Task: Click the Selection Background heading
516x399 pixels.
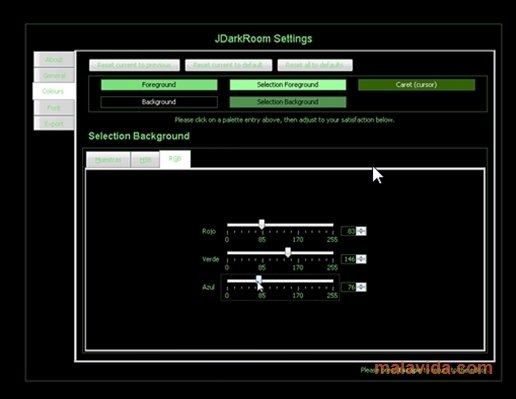Action: click(x=139, y=136)
